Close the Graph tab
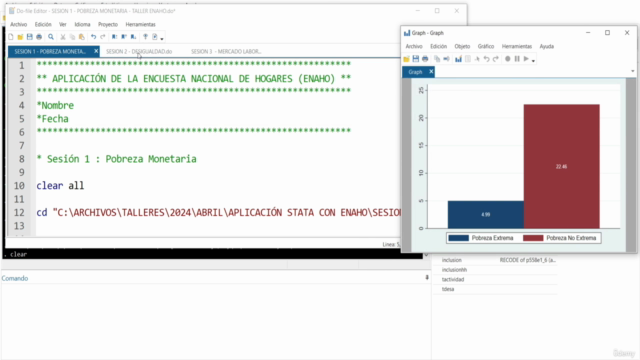Image resolution: width=640 pixels, height=360 pixels. (431, 72)
